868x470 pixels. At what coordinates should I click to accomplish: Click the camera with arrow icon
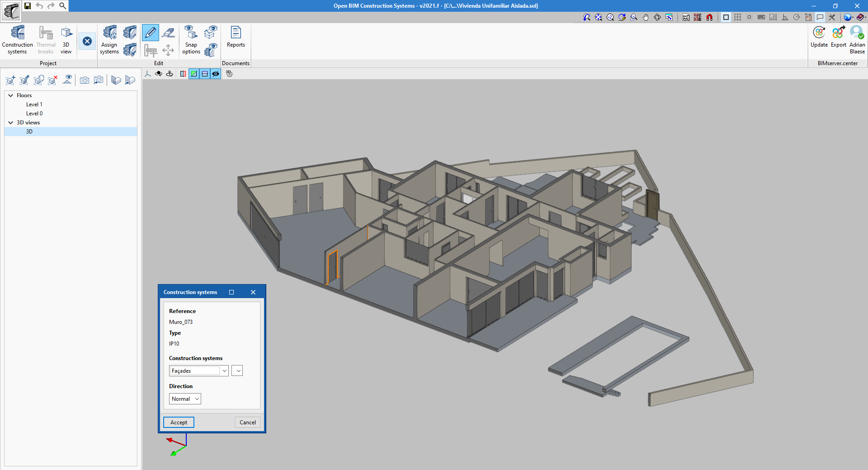click(99, 80)
